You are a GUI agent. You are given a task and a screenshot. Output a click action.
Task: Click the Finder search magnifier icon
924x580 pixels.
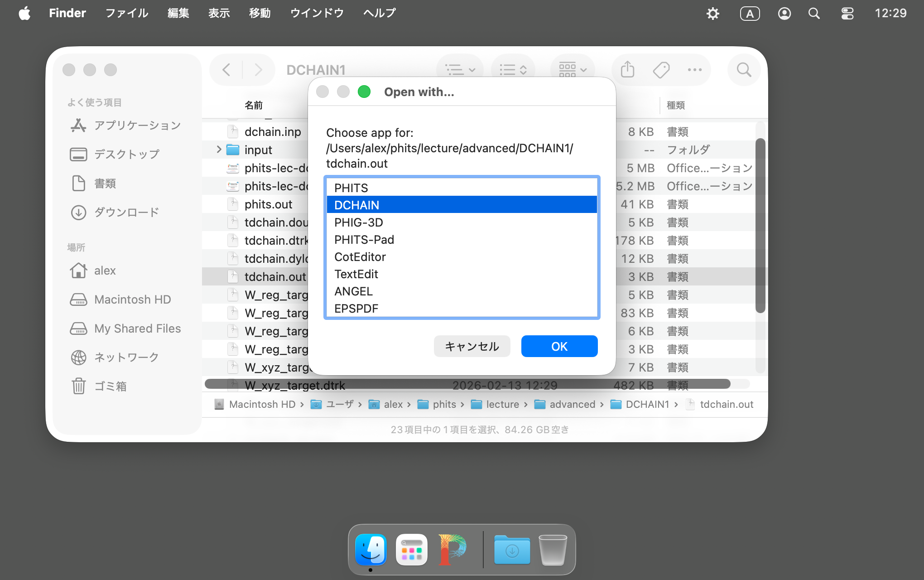pos(744,70)
